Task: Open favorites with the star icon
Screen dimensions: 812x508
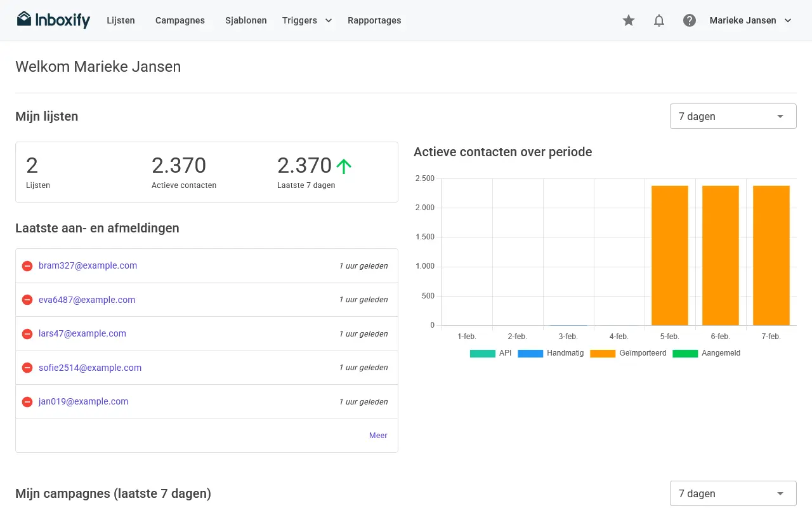Action: tap(629, 20)
